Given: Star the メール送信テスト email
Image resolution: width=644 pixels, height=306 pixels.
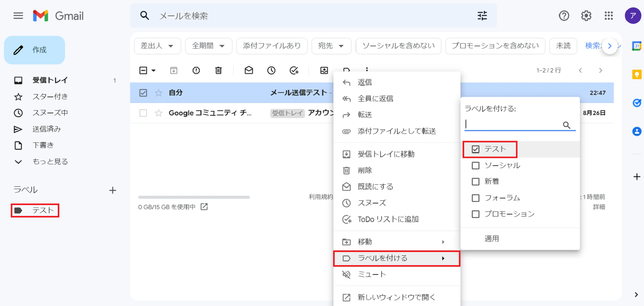Looking at the screenshot, I should coord(158,93).
